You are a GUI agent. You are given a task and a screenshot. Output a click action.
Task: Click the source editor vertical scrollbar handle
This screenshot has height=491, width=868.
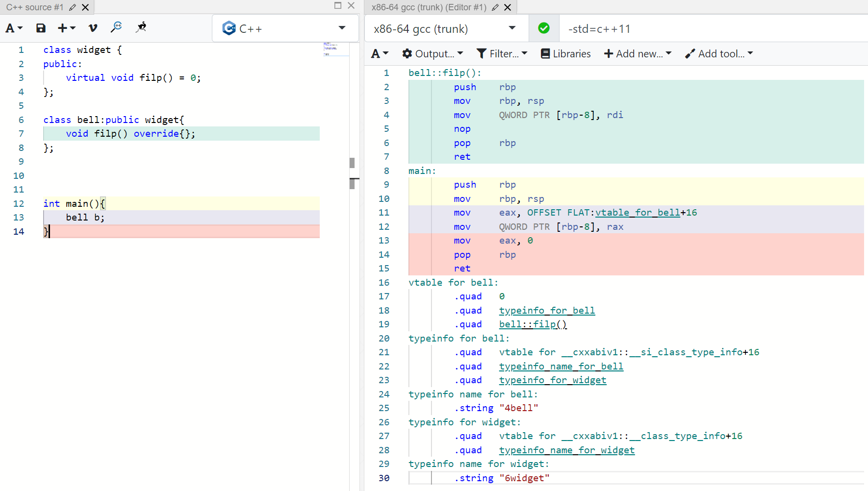(x=352, y=163)
